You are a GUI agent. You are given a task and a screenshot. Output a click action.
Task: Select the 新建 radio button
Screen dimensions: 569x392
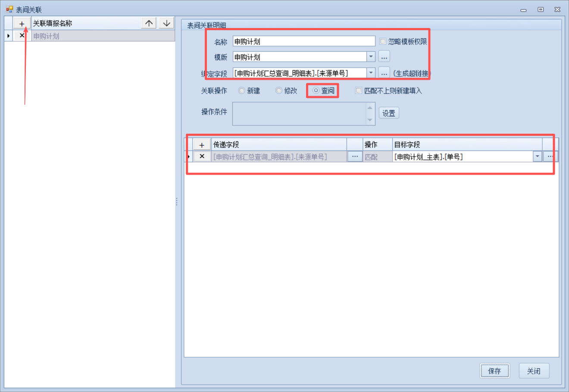click(242, 91)
